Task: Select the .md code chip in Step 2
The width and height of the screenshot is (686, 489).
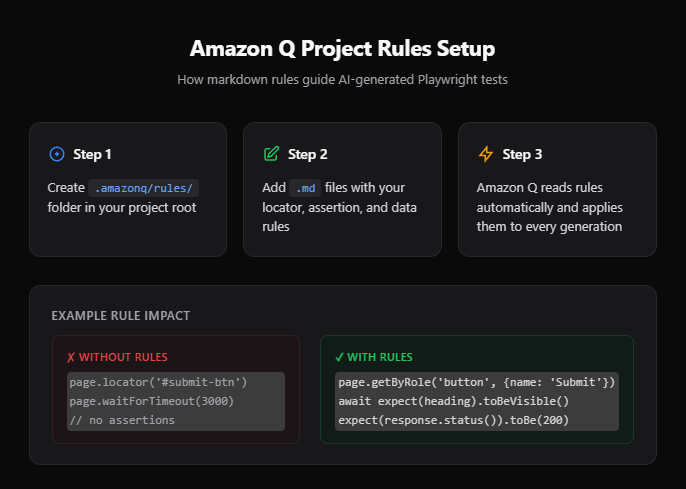Action: tap(305, 188)
